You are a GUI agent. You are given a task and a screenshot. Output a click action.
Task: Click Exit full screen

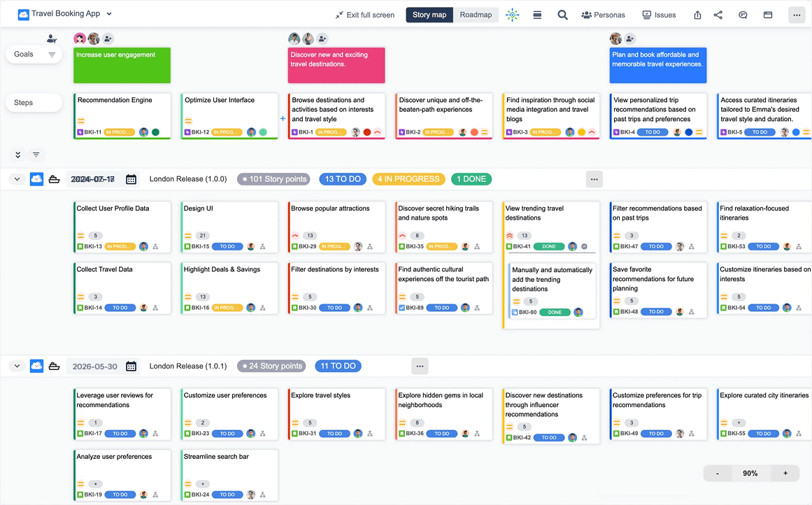(364, 15)
